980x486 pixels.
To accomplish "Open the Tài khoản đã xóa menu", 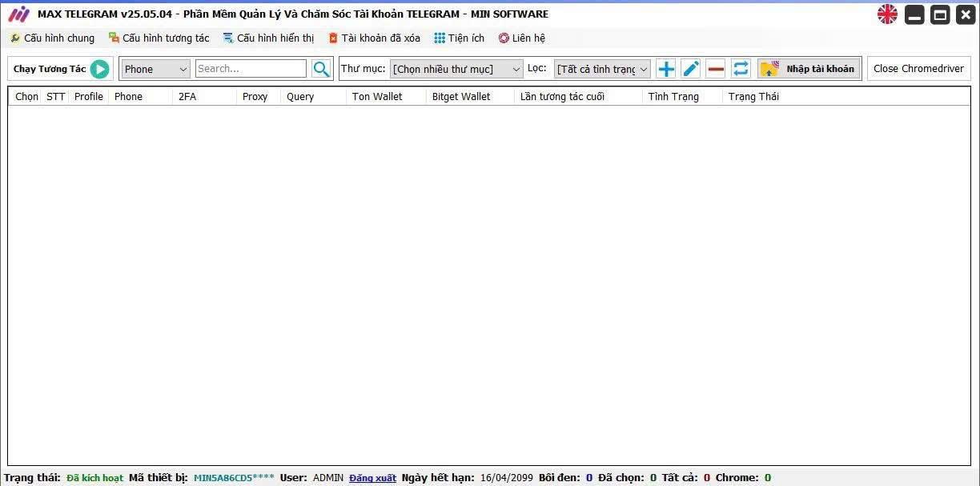I will coord(374,38).
